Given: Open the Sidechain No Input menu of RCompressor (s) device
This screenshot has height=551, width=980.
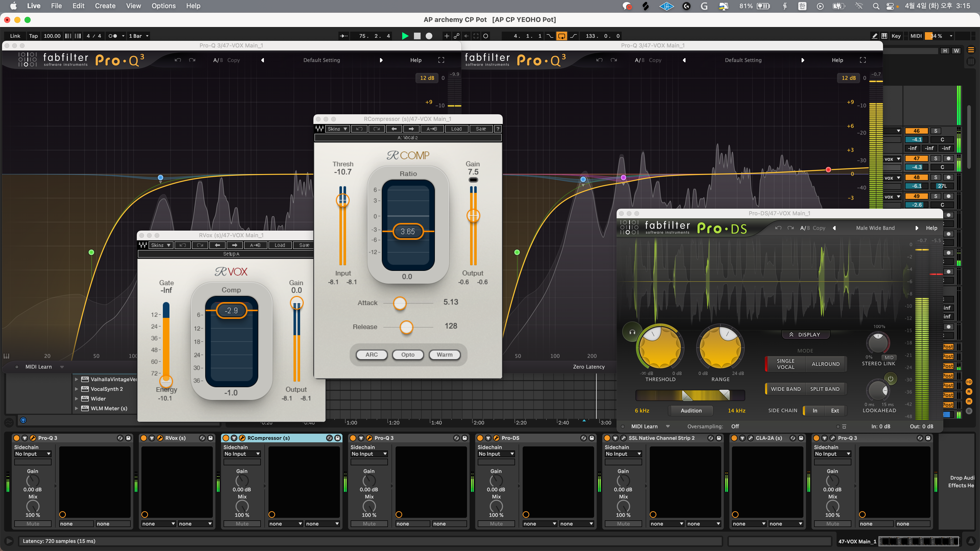Looking at the screenshot, I should [242, 454].
